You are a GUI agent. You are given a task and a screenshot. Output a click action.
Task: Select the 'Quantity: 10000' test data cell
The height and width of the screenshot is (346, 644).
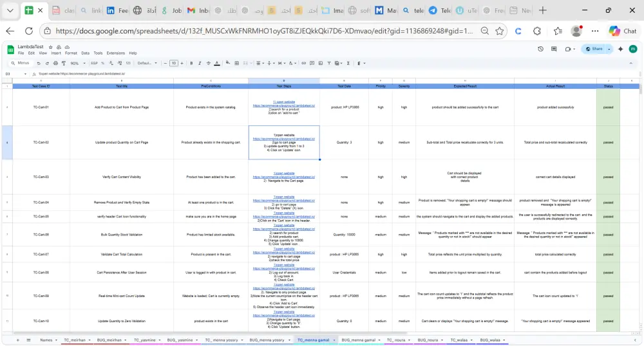click(344, 235)
